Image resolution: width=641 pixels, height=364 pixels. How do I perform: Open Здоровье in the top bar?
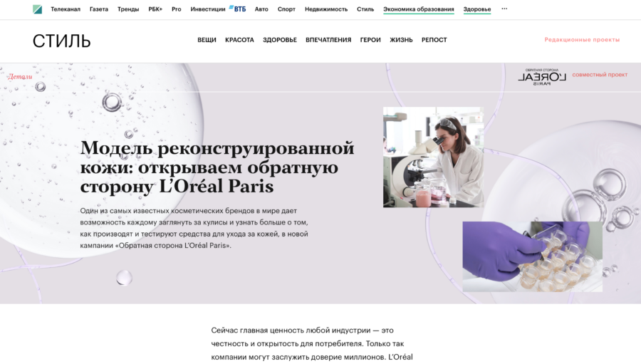476,9
